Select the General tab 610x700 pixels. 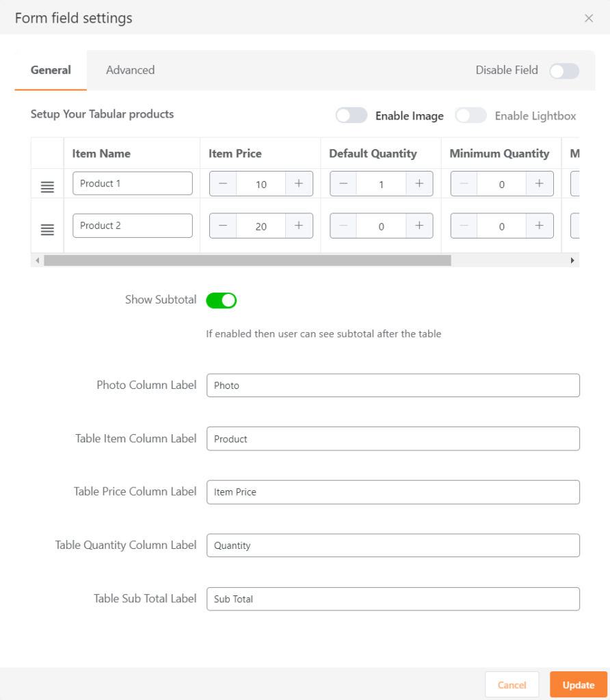(x=50, y=70)
